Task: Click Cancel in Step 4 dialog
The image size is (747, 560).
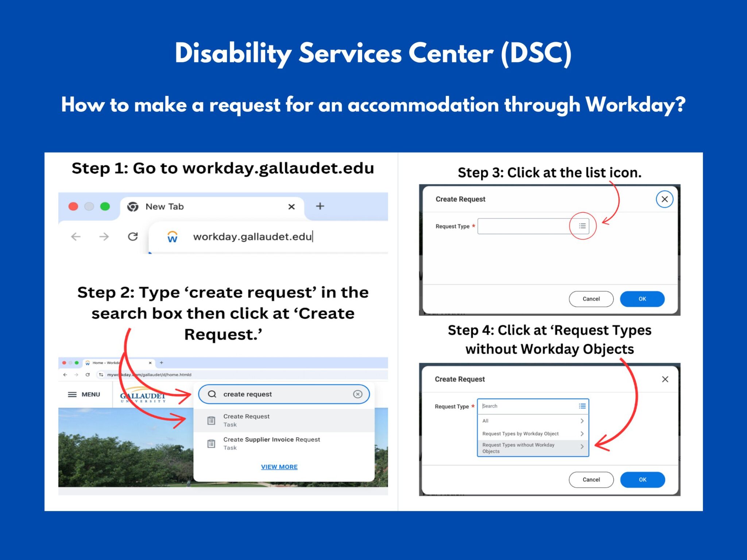Action: click(591, 480)
